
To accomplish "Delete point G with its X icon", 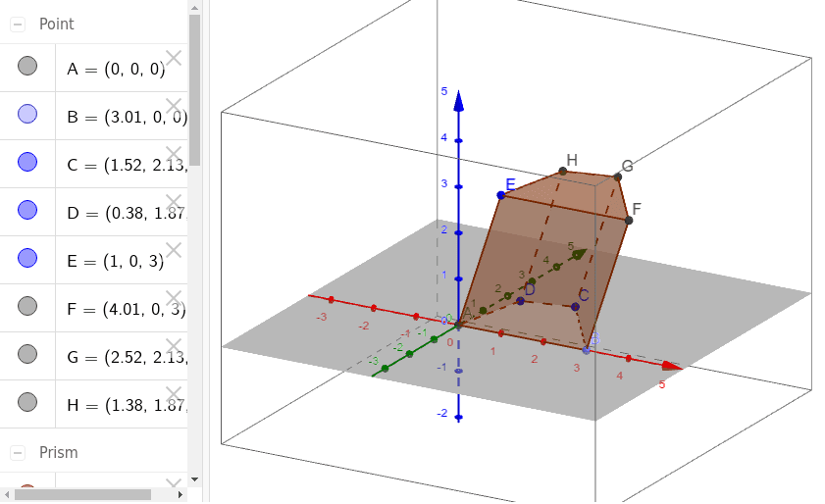I will coord(174,346).
